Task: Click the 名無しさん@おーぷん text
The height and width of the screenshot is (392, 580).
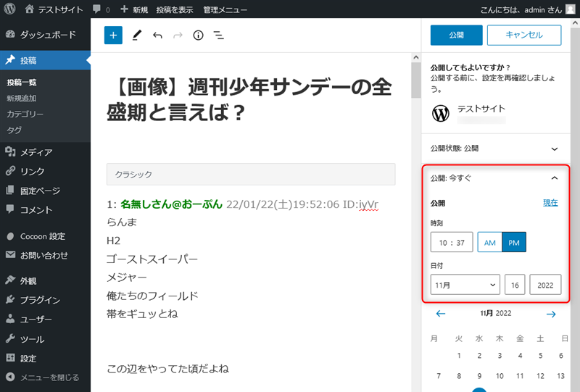Action: pos(171,204)
